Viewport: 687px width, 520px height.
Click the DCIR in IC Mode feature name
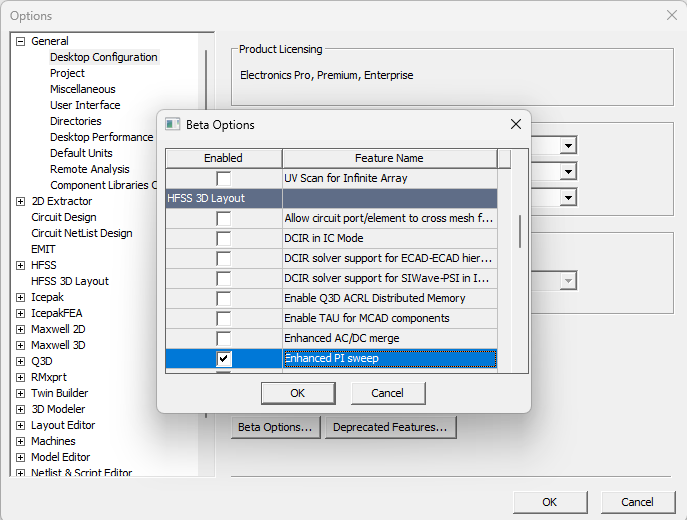click(324, 238)
